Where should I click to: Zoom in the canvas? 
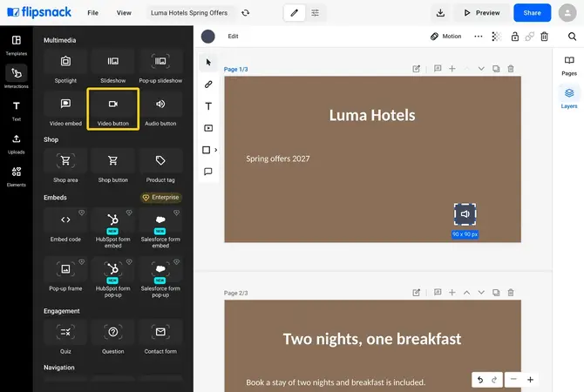530,379
